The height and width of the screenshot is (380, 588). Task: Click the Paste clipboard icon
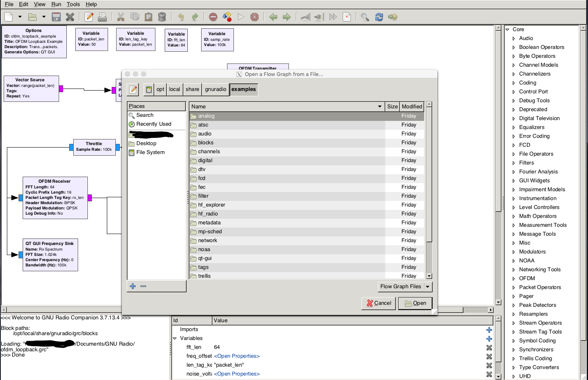149,17
